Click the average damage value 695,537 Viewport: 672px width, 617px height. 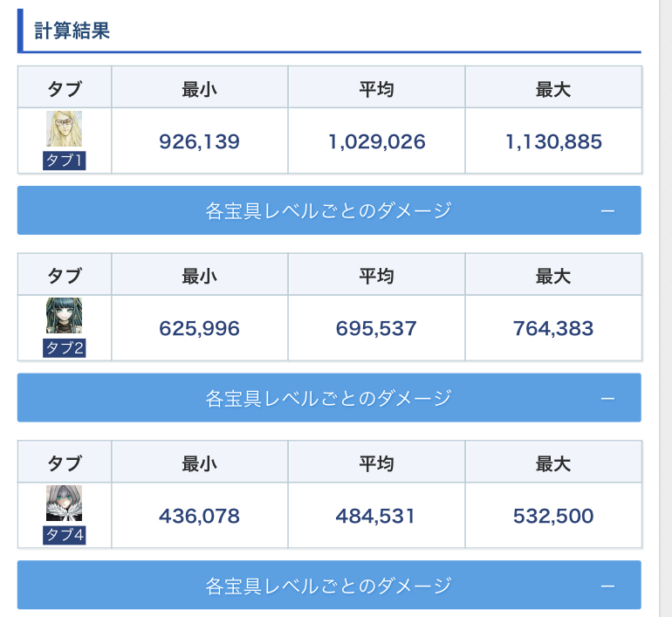coord(376,329)
